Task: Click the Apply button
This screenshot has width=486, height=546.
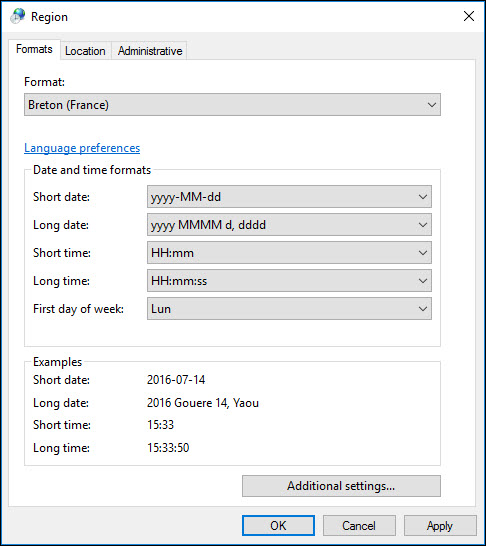Action: tap(440, 525)
